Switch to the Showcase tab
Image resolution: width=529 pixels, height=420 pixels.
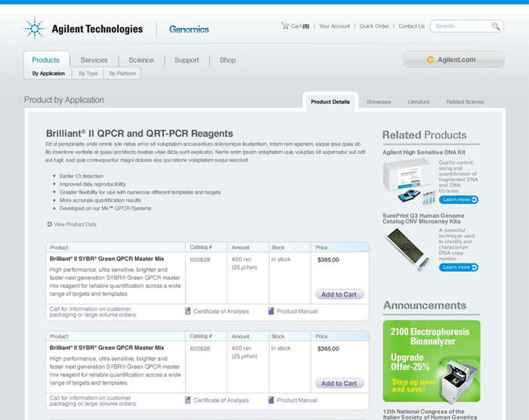pos(379,101)
